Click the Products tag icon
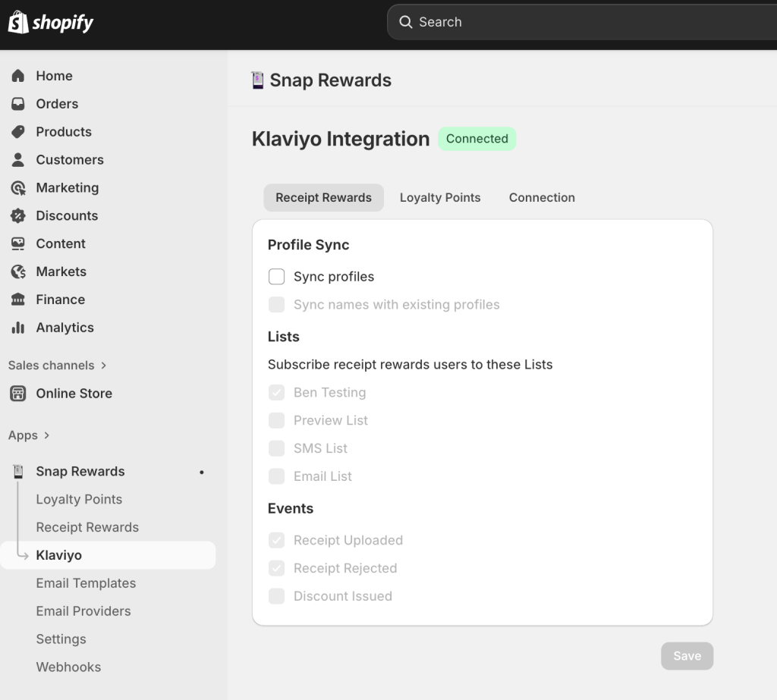 (18, 132)
